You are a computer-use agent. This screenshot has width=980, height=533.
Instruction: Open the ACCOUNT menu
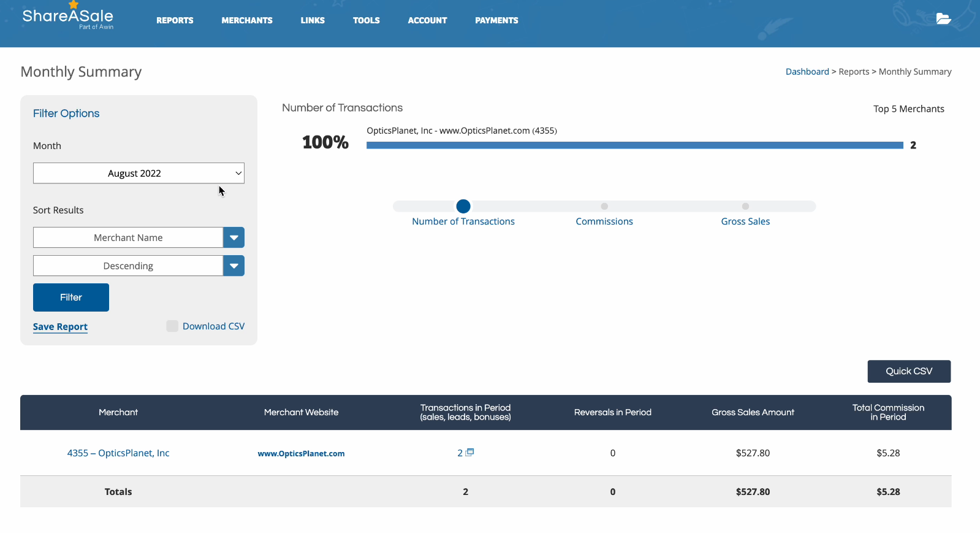(428, 20)
